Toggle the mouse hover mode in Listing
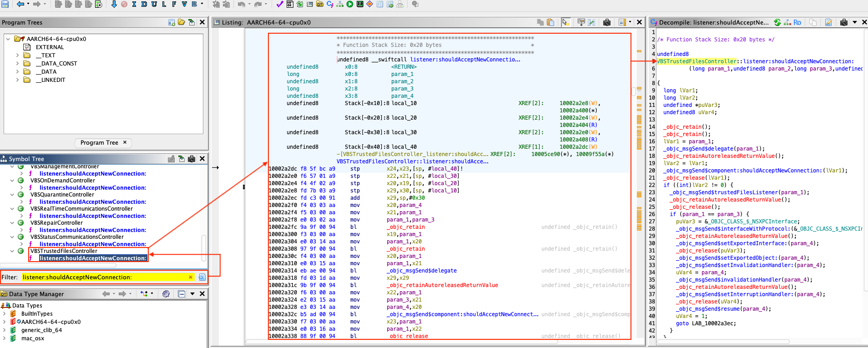The width and height of the screenshot is (868, 348). pos(565,22)
